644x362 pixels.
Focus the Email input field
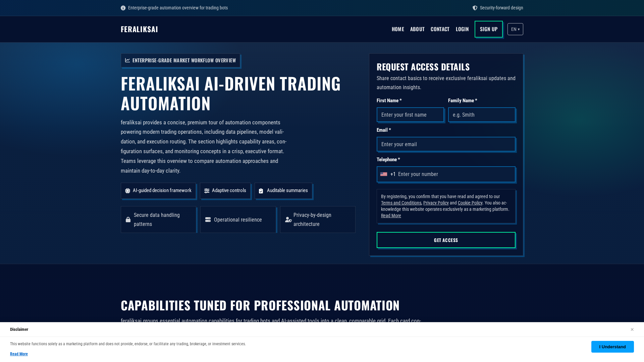point(446,144)
